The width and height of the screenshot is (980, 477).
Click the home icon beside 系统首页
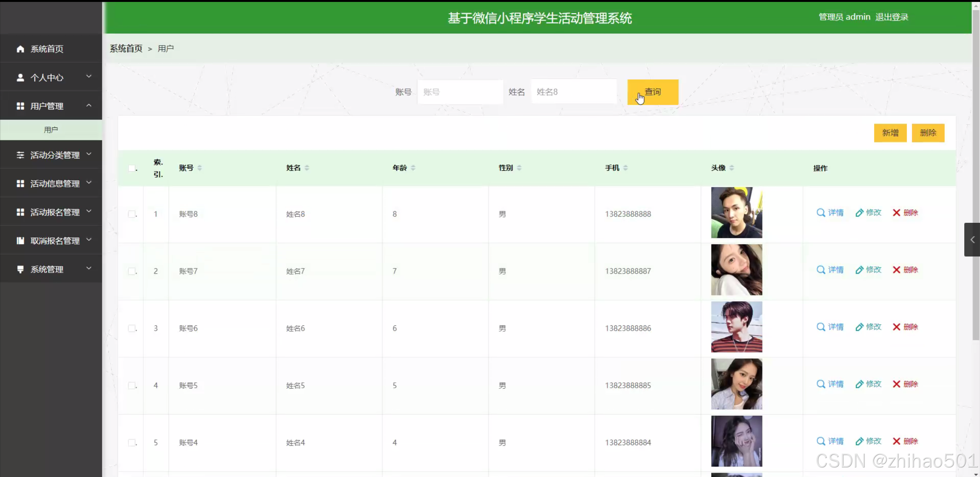[x=20, y=49]
